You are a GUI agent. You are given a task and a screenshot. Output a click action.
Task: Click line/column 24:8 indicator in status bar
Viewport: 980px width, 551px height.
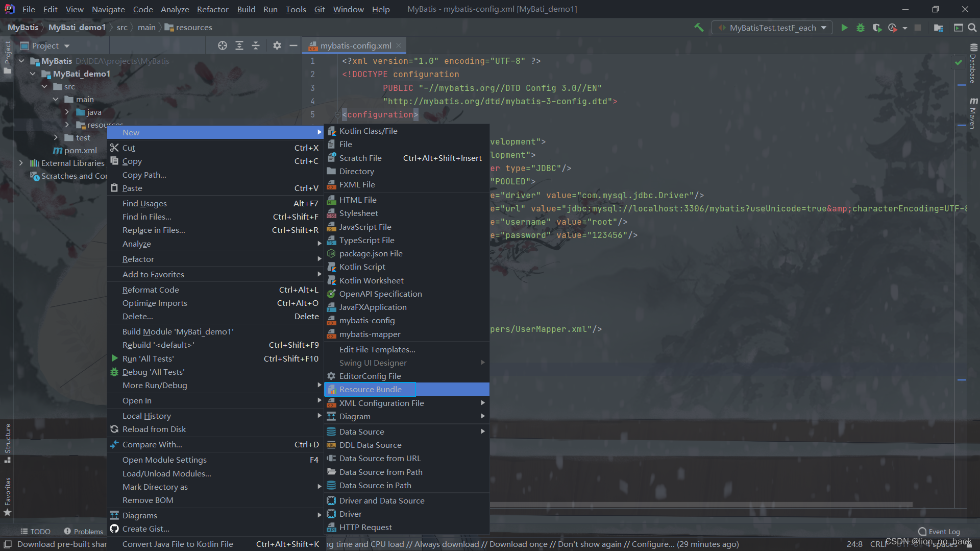click(854, 544)
